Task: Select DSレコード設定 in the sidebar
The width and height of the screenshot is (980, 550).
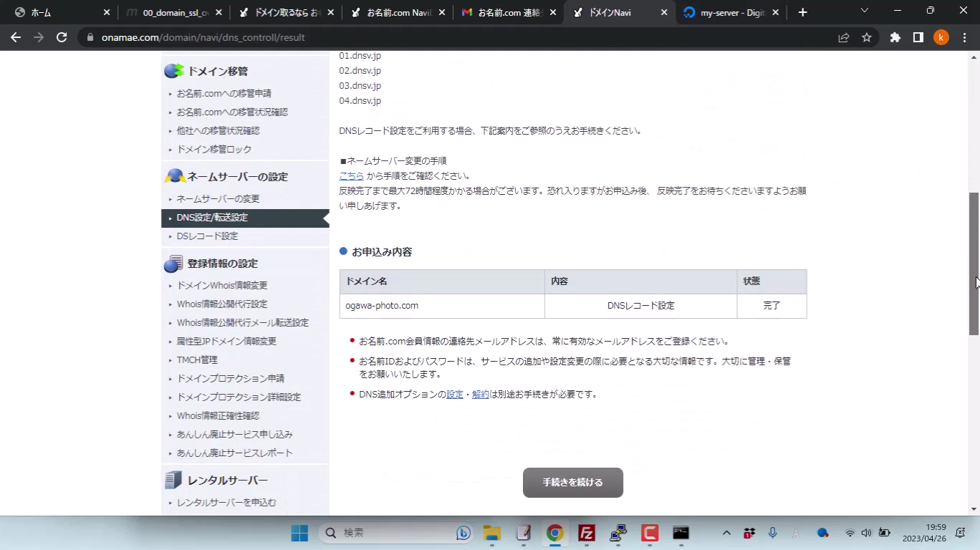Action: tap(207, 236)
